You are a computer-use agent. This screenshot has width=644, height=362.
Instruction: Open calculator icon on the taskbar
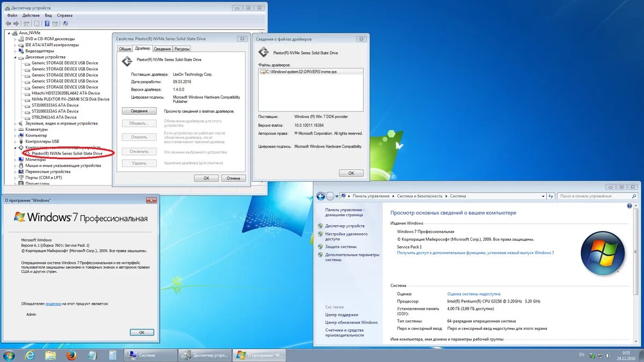112,355
